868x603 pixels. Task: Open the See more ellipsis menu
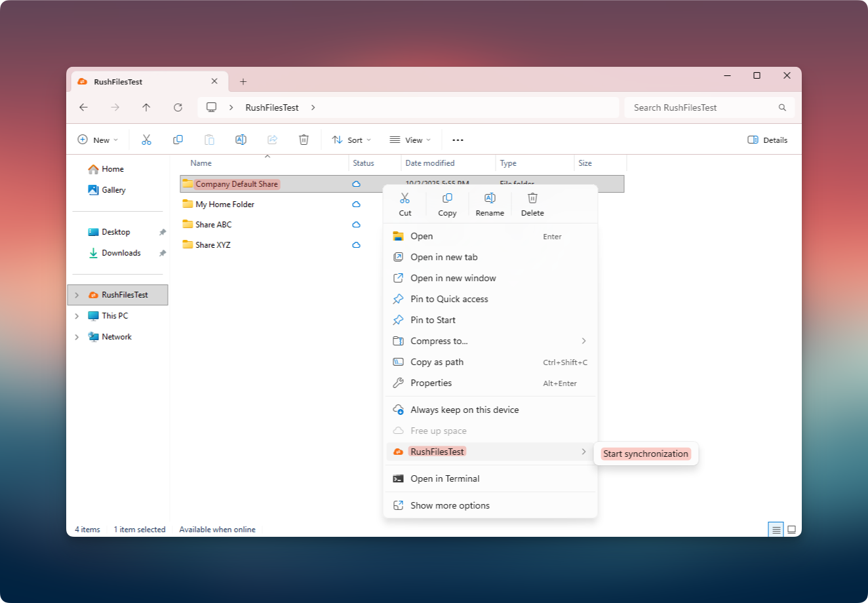(x=458, y=140)
